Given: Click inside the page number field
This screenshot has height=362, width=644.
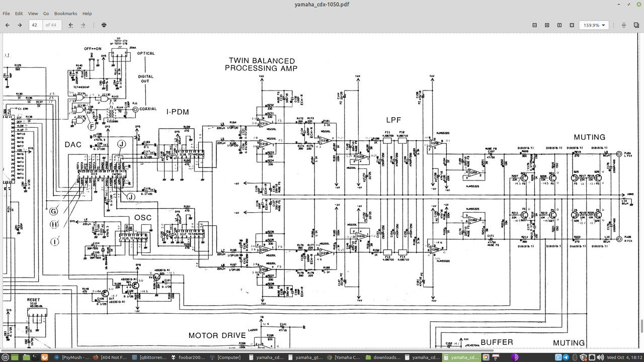Looking at the screenshot, I should coord(34,25).
